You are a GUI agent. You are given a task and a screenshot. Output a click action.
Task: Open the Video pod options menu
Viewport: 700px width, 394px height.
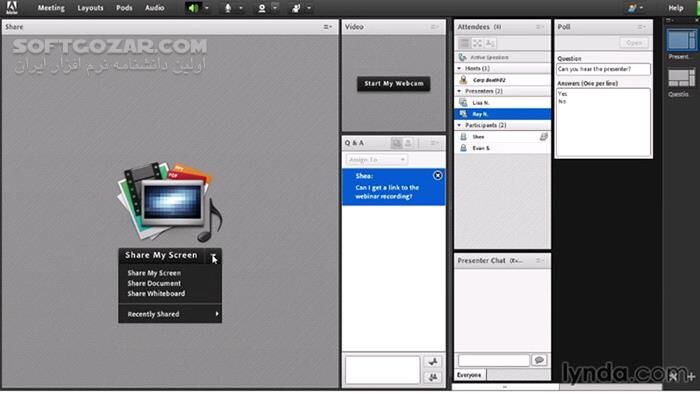(x=434, y=27)
